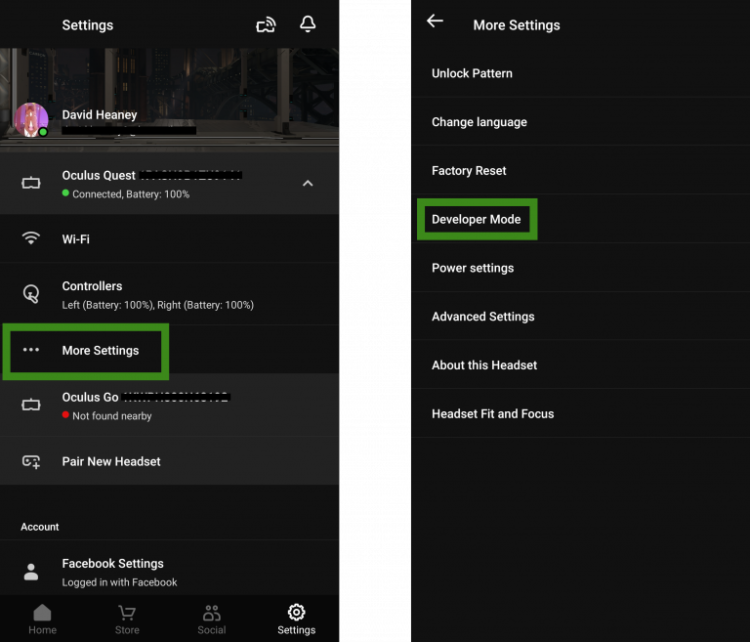Tap 'Logged in with Facebook' text
The width and height of the screenshot is (750, 642).
tap(120, 582)
